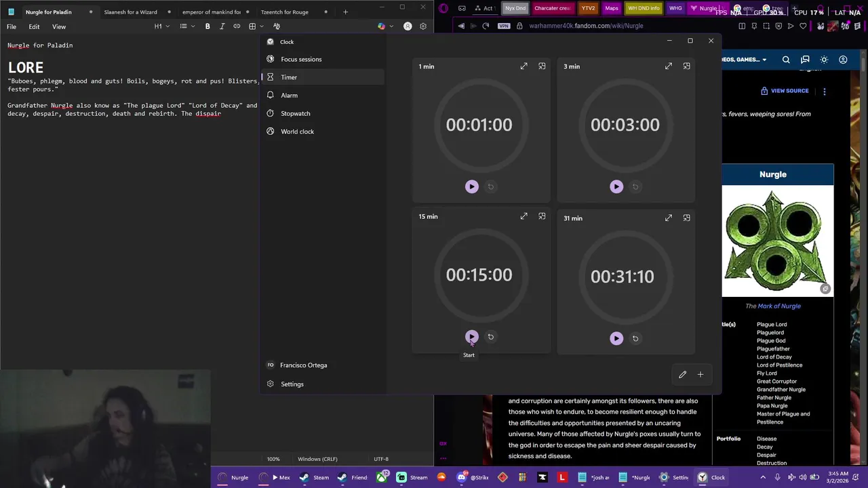The width and height of the screenshot is (868, 488).
Task: Switch to Stopwatch in Clock
Action: click(324, 114)
